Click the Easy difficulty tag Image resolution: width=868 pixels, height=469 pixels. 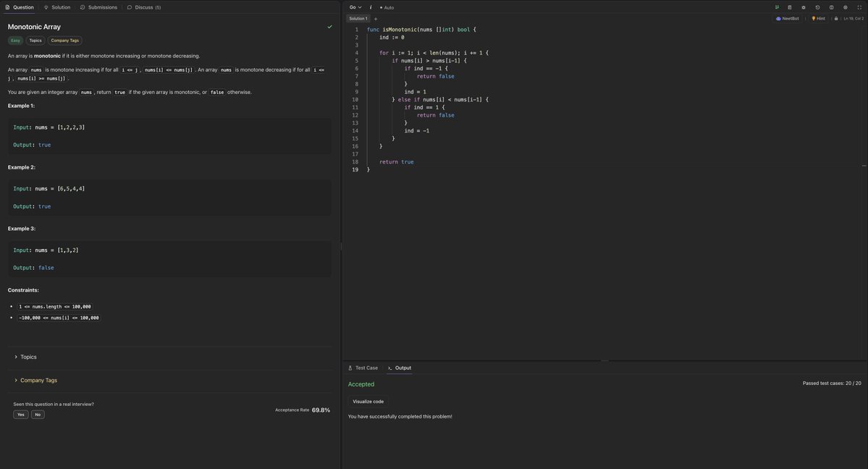point(15,41)
